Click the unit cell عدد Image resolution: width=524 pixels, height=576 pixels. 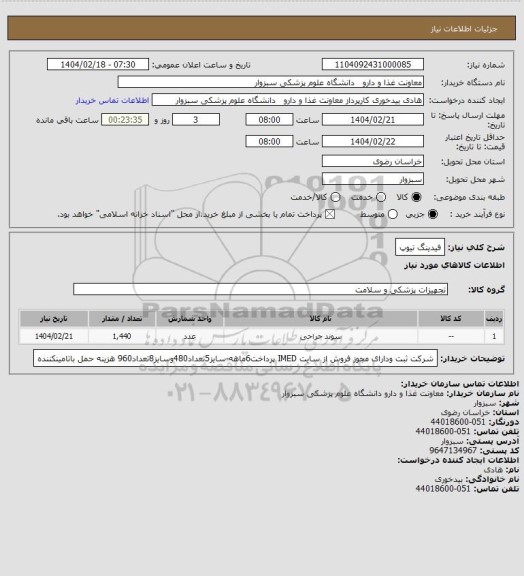click(x=190, y=336)
